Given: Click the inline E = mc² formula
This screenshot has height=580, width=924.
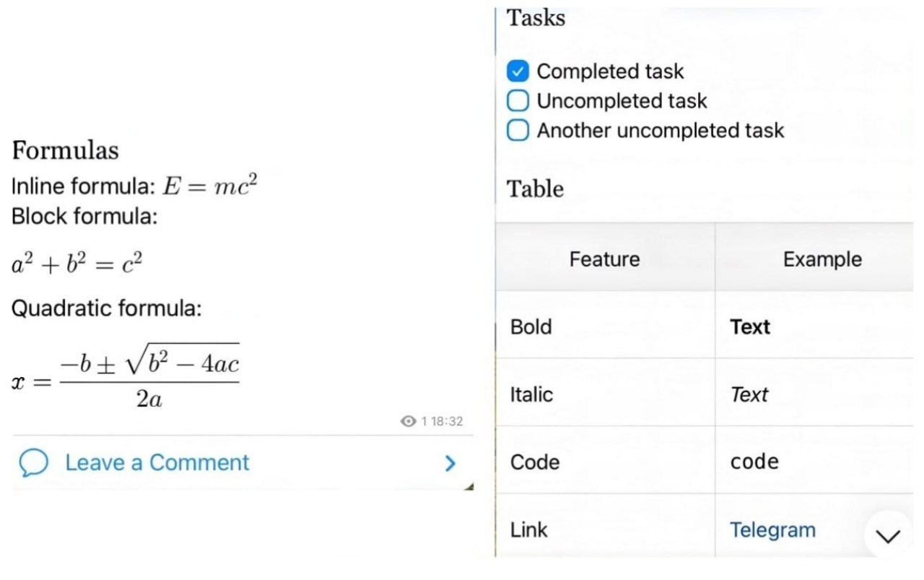Looking at the screenshot, I should click(x=210, y=186).
